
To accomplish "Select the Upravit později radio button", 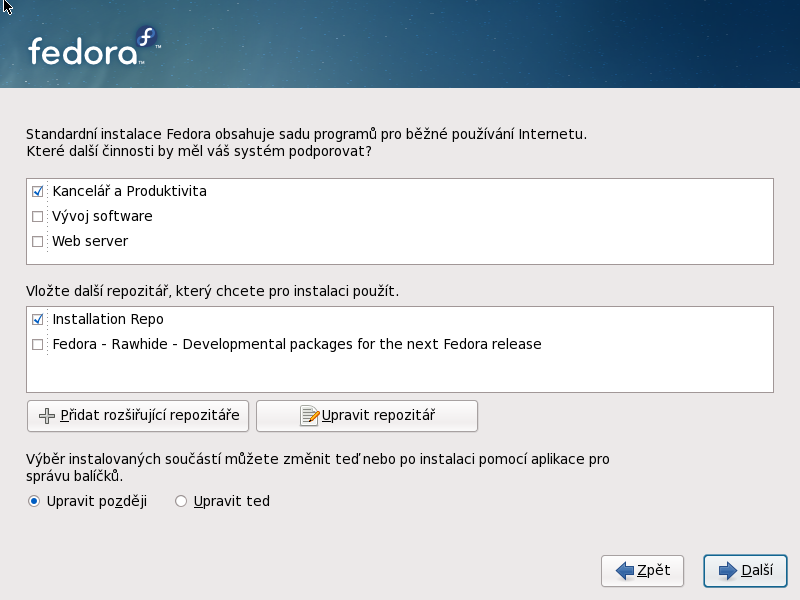I will click(35, 501).
